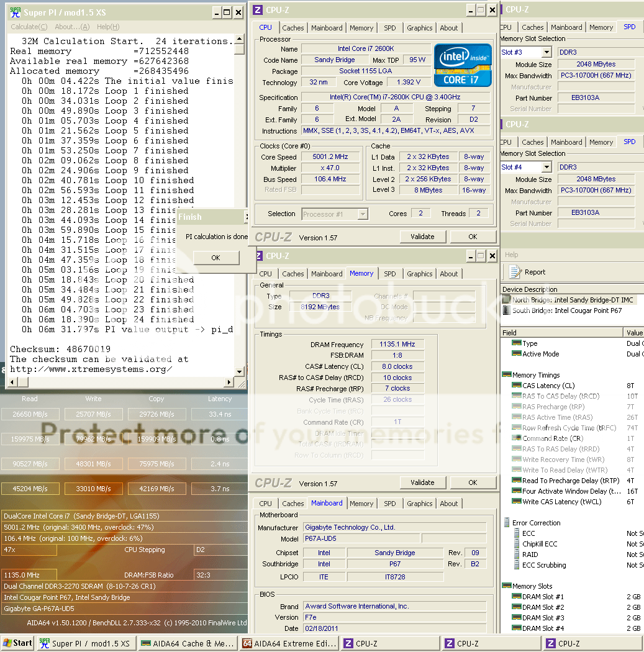The height and width of the screenshot is (652, 644).
Task: Open the Calculate menu in Super PI
Action: click(29, 27)
